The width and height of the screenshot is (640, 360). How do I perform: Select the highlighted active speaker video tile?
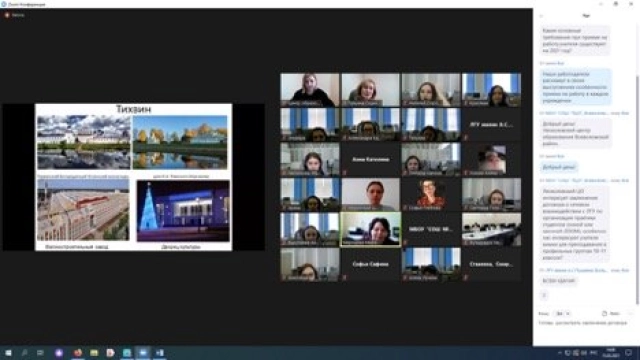click(x=370, y=229)
